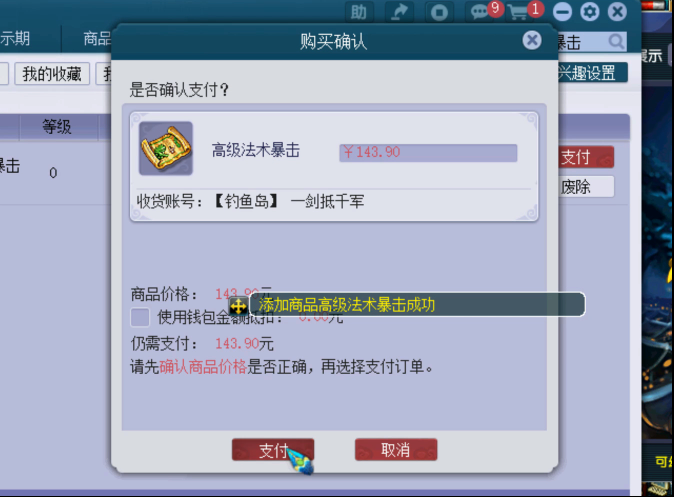Click the red 支付 button in order list
674x497 pixels.
[586, 157]
